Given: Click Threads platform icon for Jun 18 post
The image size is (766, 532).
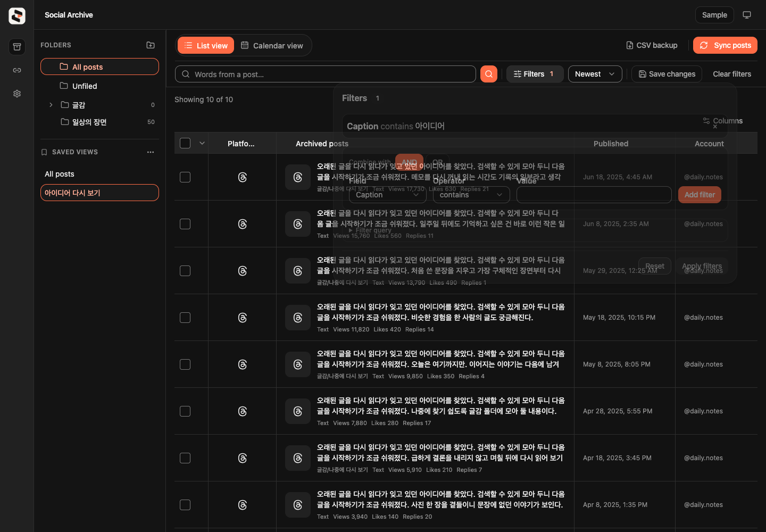Looking at the screenshot, I should (x=243, y=177).
